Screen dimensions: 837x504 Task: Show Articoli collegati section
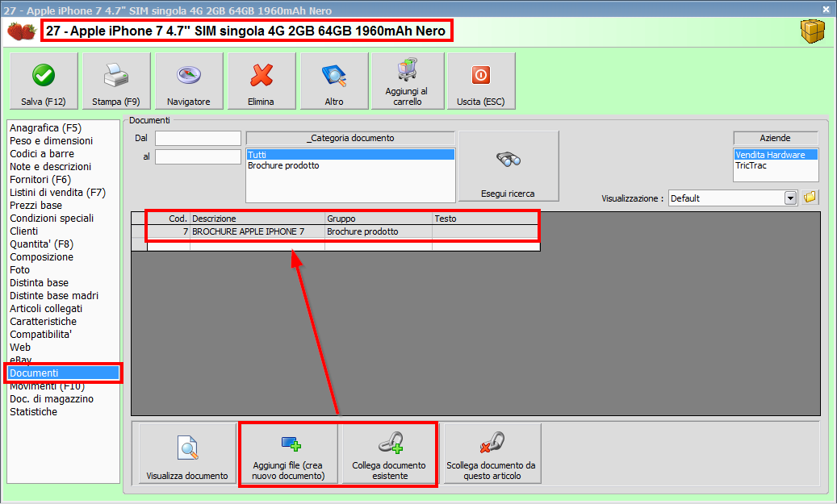[x=46, y=309]
